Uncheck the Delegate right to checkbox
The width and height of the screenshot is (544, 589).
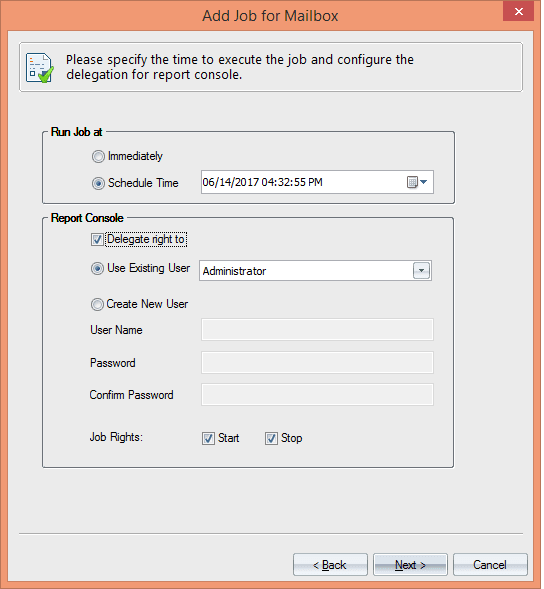click(97, 240)
